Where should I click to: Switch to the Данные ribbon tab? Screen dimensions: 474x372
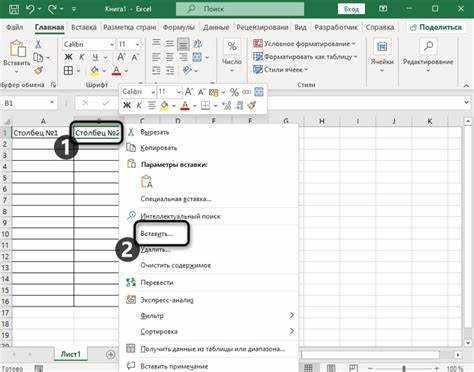pyautogui.click(x=216, y=27)
